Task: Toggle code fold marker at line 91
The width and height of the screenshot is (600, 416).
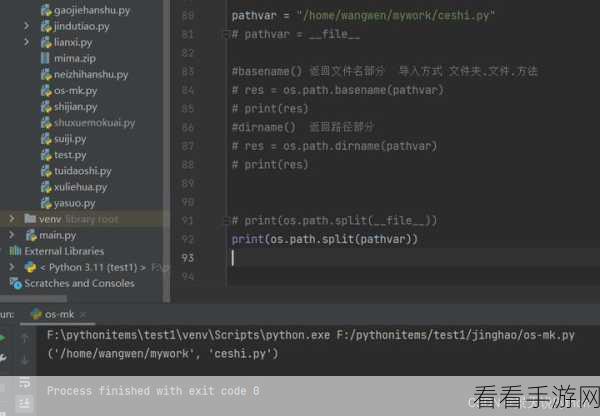Action: (x=226, y=221)
